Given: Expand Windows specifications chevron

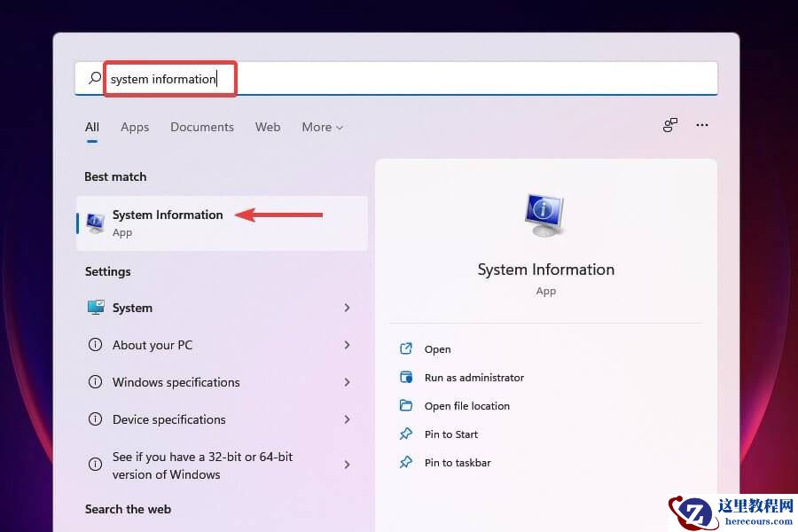Looking at the screenshot, I should pos(347,382).
